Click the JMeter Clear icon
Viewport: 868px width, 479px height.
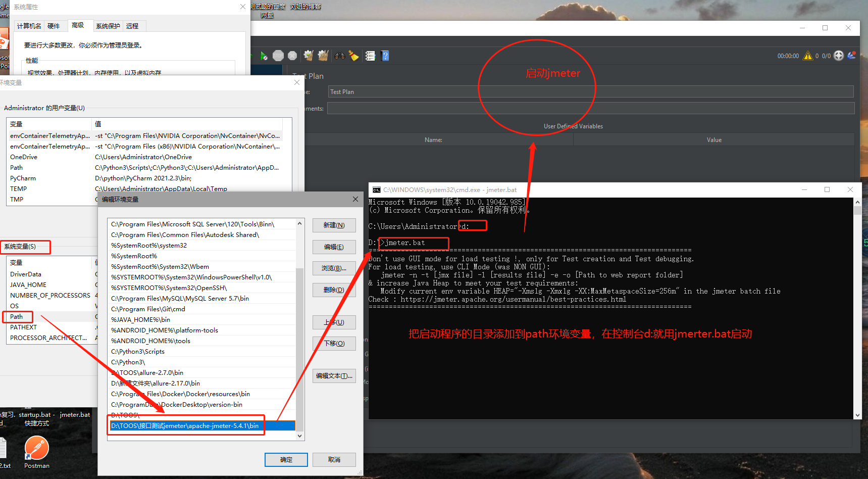309,56
